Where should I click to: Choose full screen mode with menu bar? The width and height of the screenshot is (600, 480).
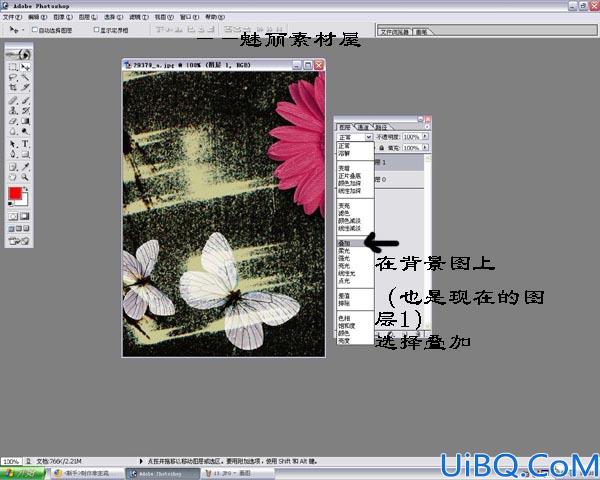19,229
